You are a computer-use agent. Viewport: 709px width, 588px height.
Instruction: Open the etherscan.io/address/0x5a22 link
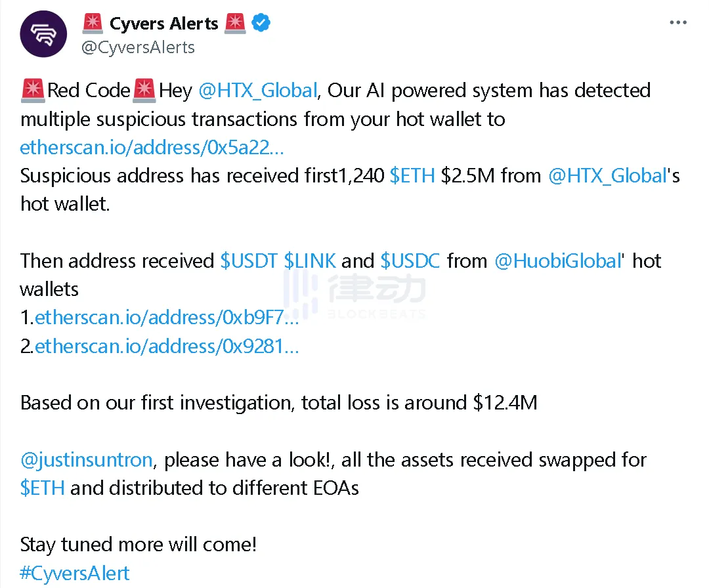(x=152, y=147)
